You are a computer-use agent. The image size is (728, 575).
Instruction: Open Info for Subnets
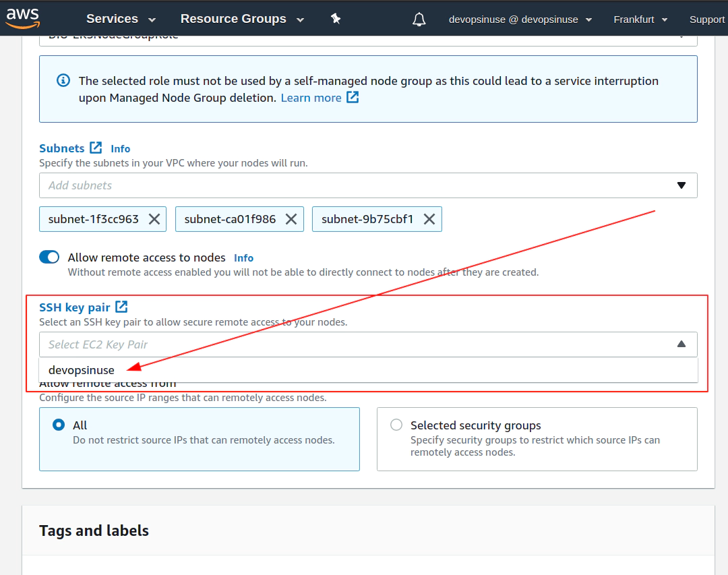(120, 148)
